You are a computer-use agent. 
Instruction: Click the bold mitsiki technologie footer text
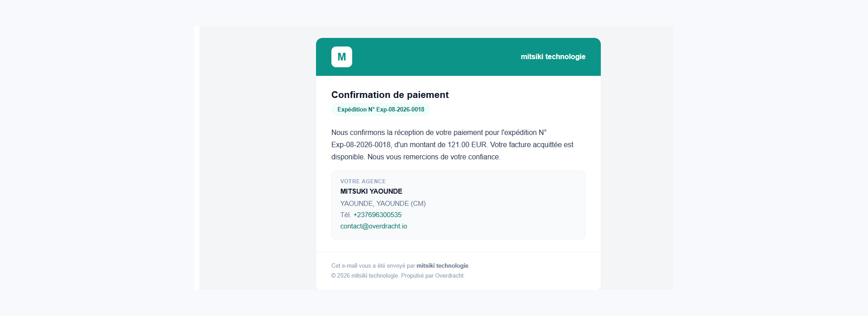(x=442, y=266)
